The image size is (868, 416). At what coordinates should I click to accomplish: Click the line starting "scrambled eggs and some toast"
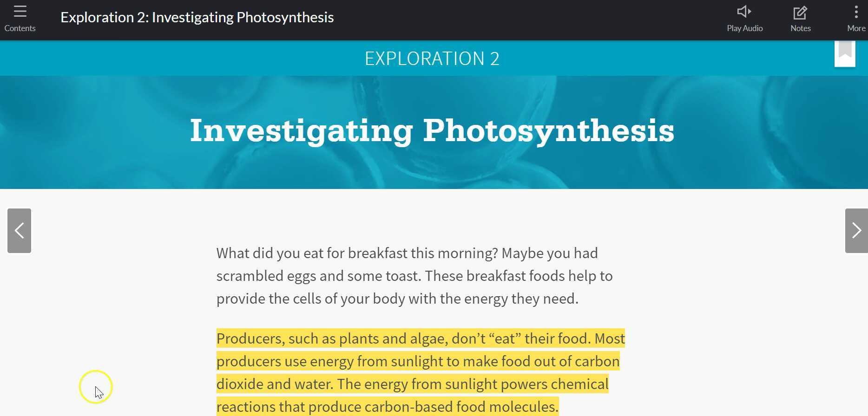(414, 276)
